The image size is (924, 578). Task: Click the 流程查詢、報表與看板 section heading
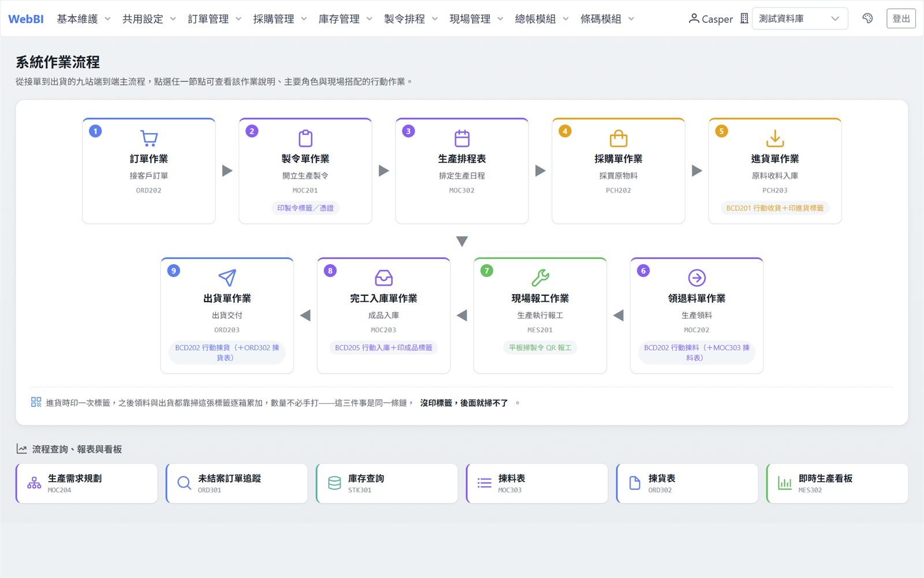(x=77, y=449)
